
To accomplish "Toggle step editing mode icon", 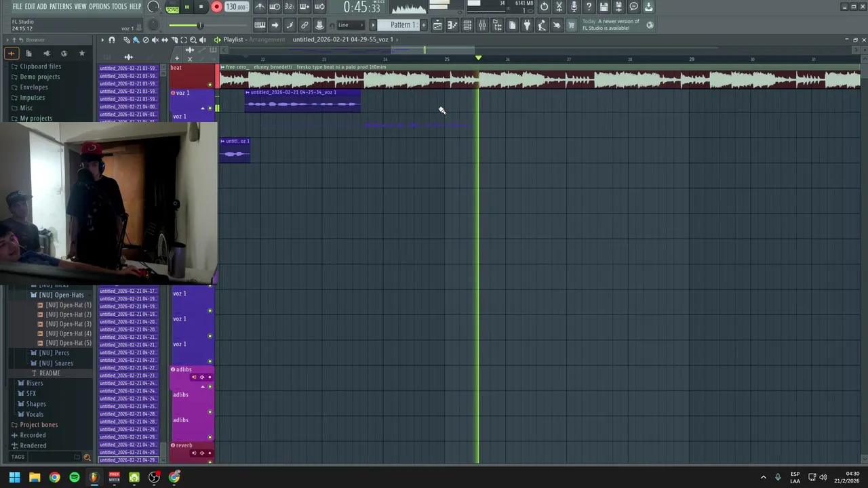I will (x=290, y=25).
